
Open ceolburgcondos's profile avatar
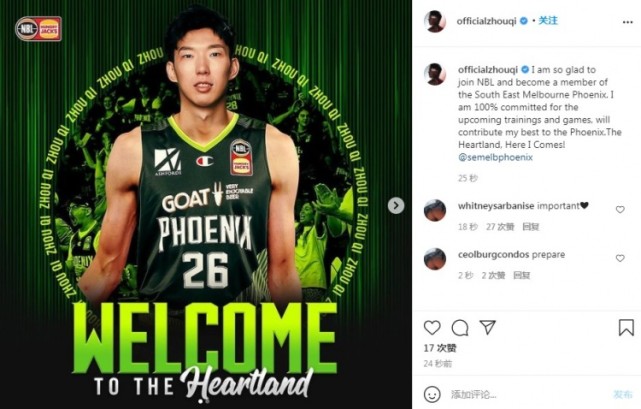(x=435, y=259)
